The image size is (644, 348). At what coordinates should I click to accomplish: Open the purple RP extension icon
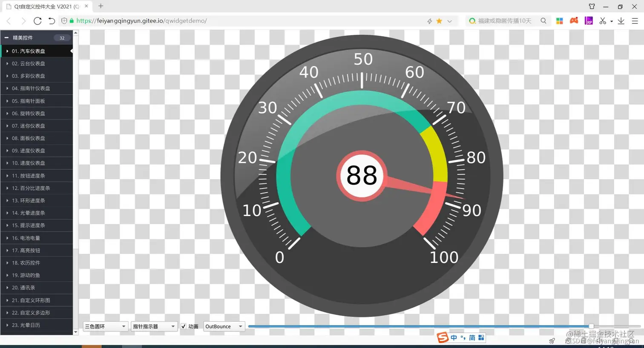pos(589,21)
